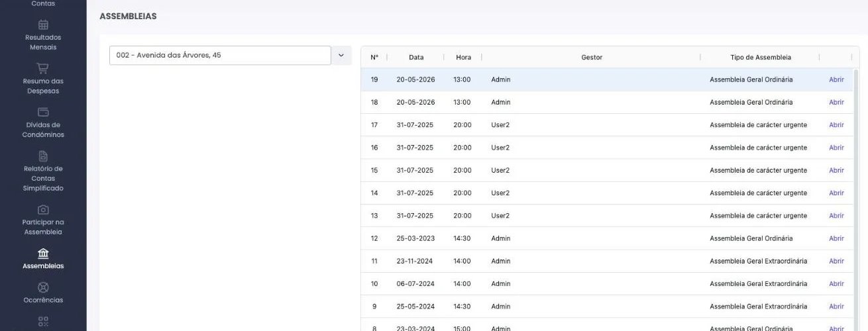Open assembly number 9 via Abrir
The image size is (868, 331).
pos(836,307)
